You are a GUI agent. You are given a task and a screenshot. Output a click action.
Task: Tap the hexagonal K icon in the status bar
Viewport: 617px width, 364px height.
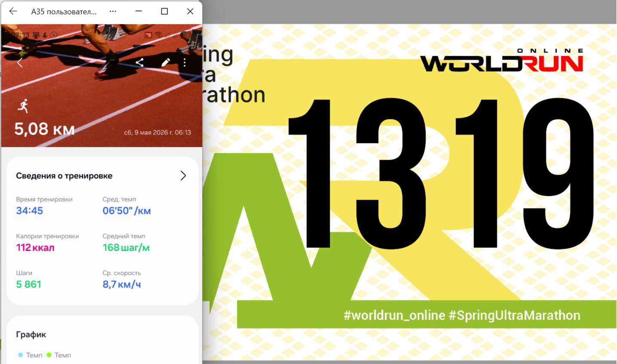coord(54,35)
